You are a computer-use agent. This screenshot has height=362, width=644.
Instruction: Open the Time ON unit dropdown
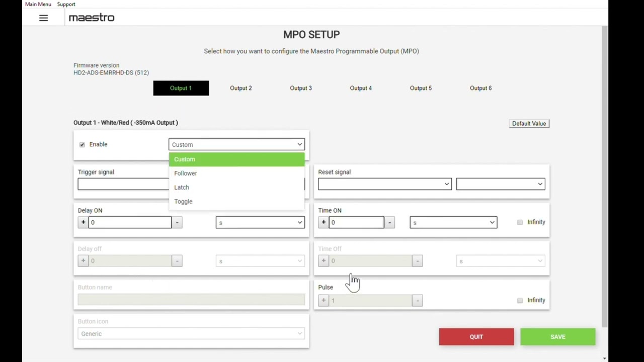coord(453,222)
